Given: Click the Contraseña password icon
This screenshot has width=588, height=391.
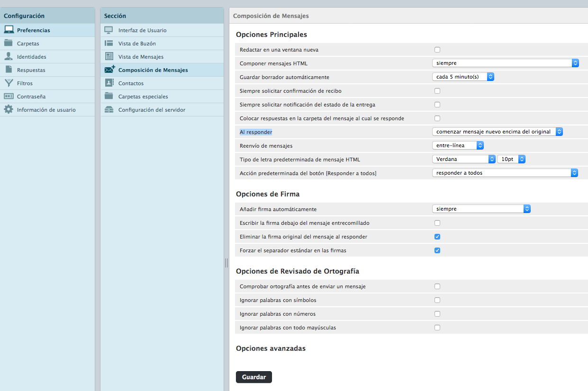Looking at the screenshot, I should 9,96.
